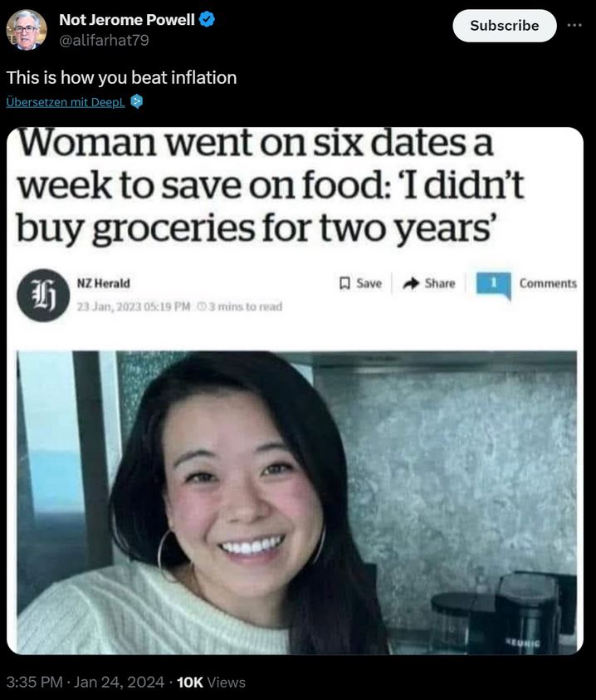Click the tweet text about inflation
Viewport: 596px width, 700px height.
pos(121,78)
